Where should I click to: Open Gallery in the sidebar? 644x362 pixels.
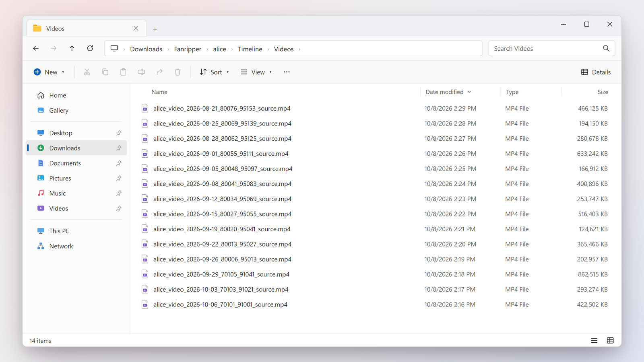point(76,110)
